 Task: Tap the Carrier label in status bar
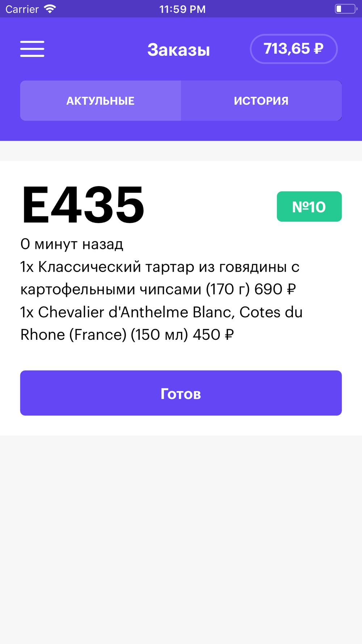(22, 9)
